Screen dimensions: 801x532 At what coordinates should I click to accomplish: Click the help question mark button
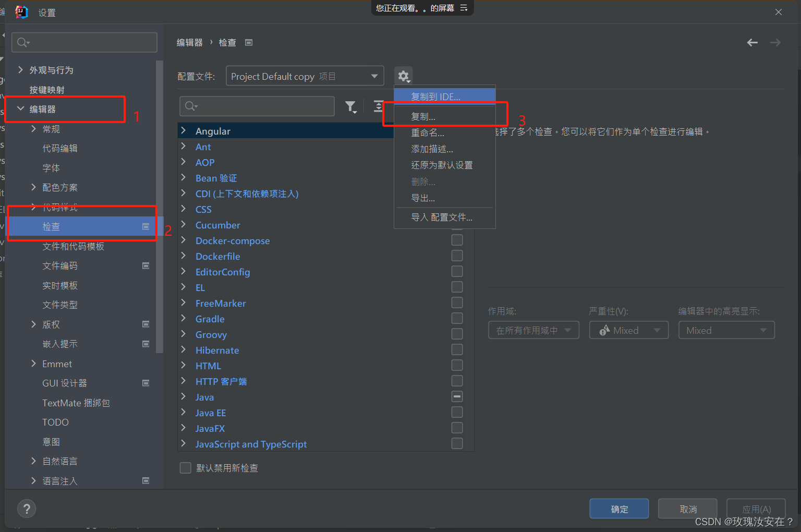click(27, 509)
